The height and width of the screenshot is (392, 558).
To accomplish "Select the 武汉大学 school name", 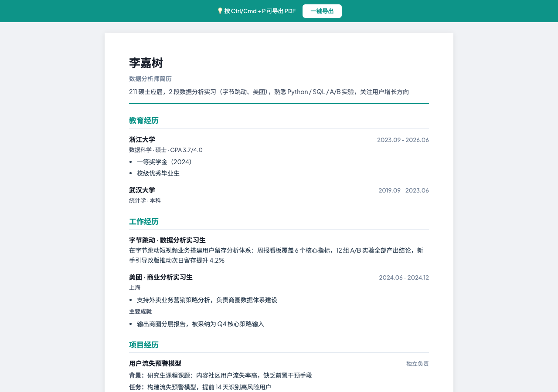I will click(x=142, y=190).
